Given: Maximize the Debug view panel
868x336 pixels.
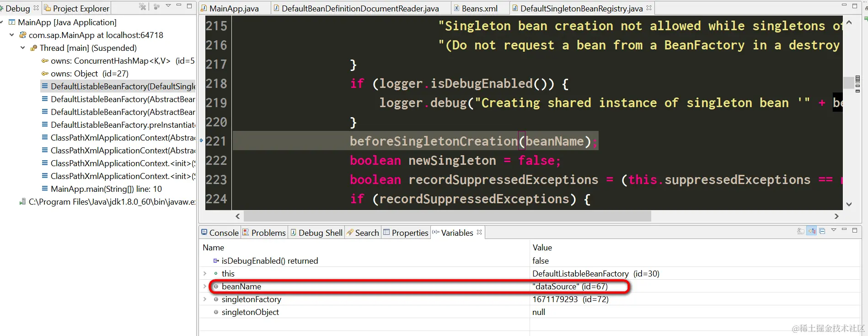Looking at the screenshot, I should point(189,6).
